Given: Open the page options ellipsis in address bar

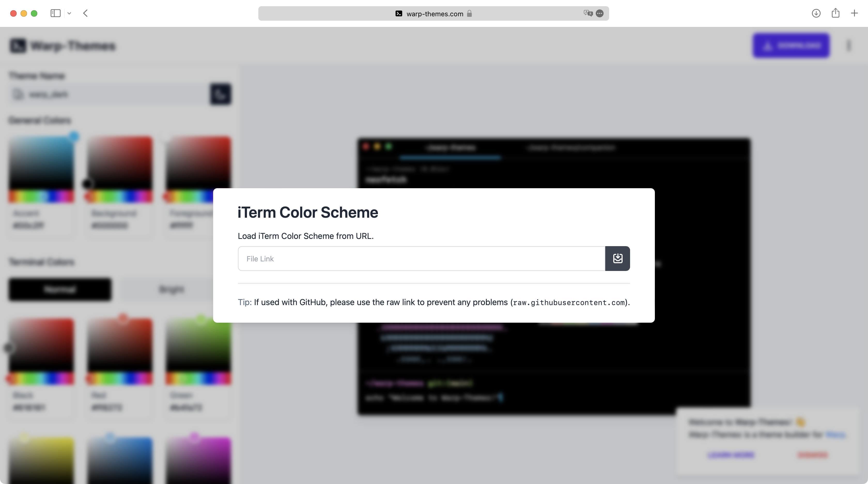Looking at the screenshot, I should click(x=599, y=13).
